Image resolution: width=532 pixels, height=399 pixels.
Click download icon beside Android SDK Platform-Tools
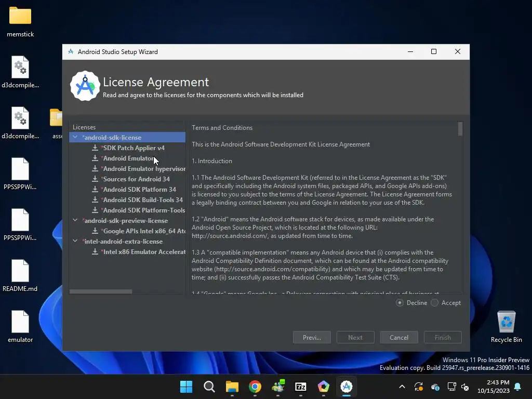(95, 210)
